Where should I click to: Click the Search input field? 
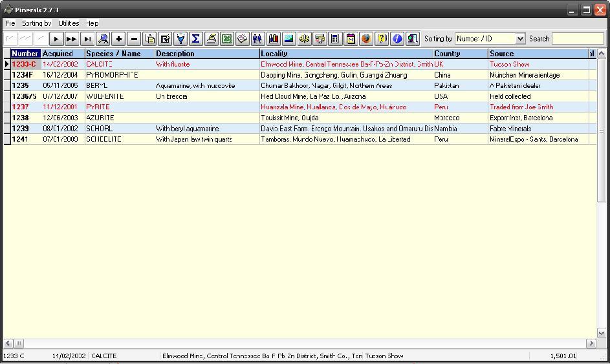point(578,39)
